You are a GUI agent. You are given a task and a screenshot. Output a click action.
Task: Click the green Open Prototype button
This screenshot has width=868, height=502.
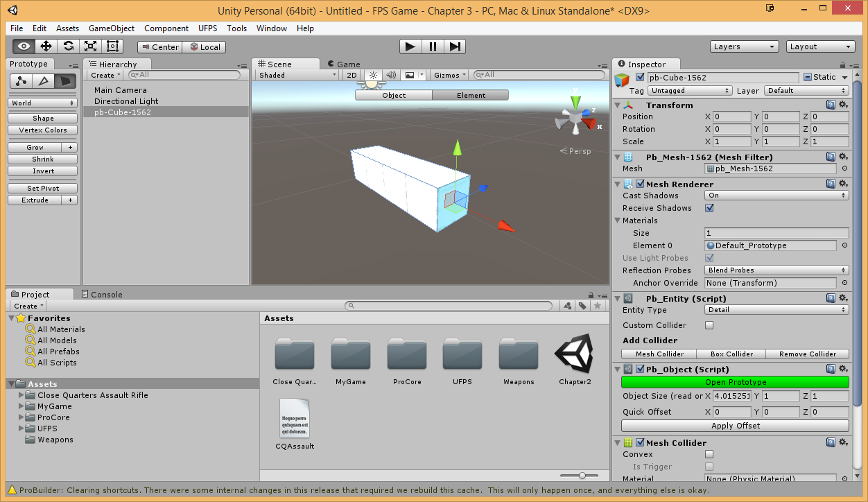(735, 382)
